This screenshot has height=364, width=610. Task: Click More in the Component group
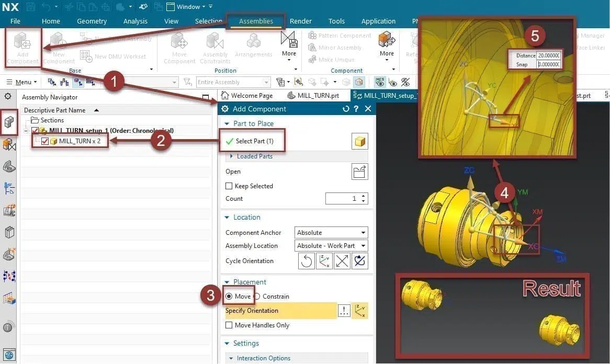pos(387,47)
